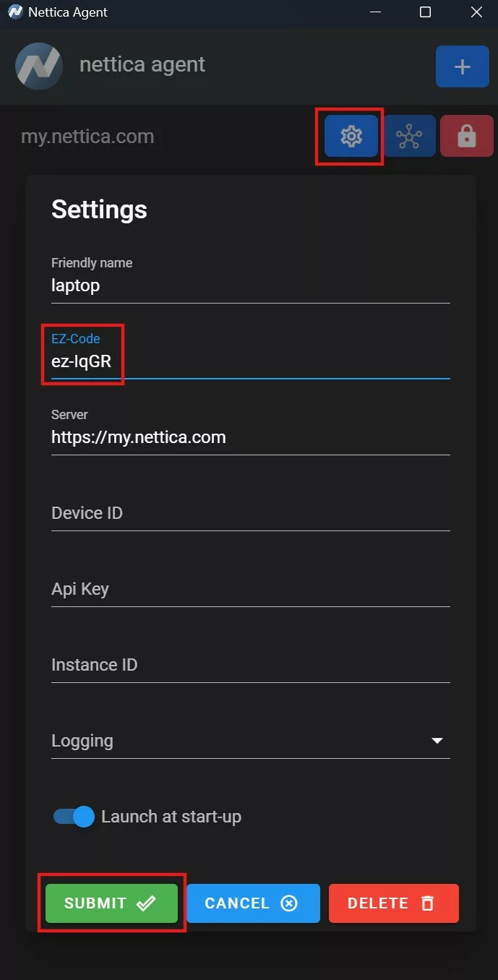Disable Launch at start-up
The height and width of the screenshot is (980, 498).
click(x=72, y=816)
